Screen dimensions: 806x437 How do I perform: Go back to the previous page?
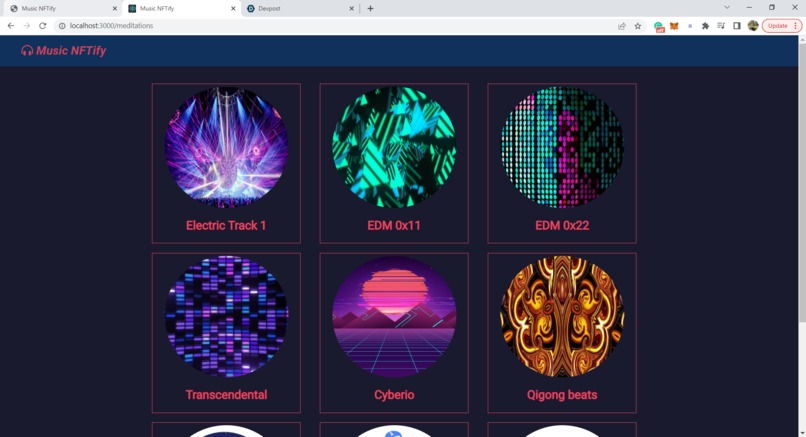(11, 26)
